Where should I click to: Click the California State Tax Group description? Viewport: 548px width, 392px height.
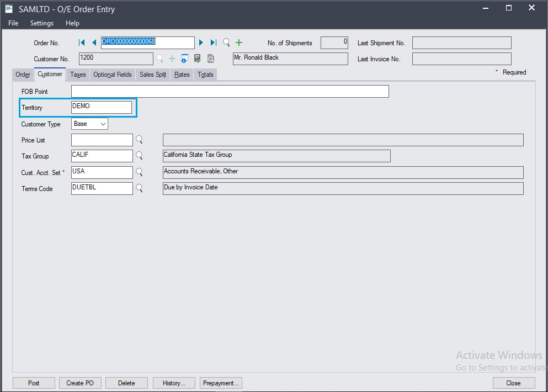point(276,156)
